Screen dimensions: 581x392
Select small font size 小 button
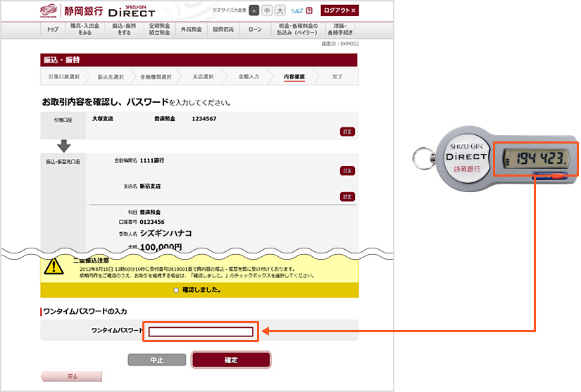pos(254,11)
